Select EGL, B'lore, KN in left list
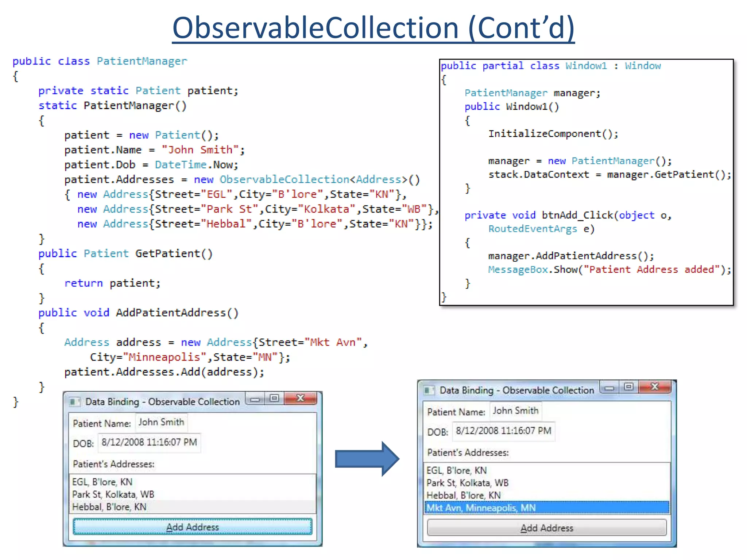The image size is (747, 560). (102, 482)
